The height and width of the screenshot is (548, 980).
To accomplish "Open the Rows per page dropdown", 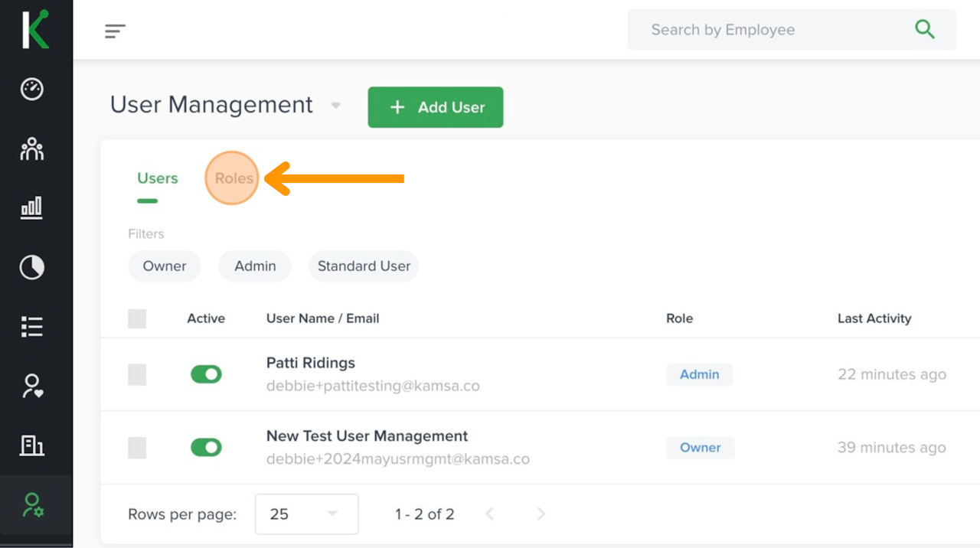I will [x=306, y=514].
